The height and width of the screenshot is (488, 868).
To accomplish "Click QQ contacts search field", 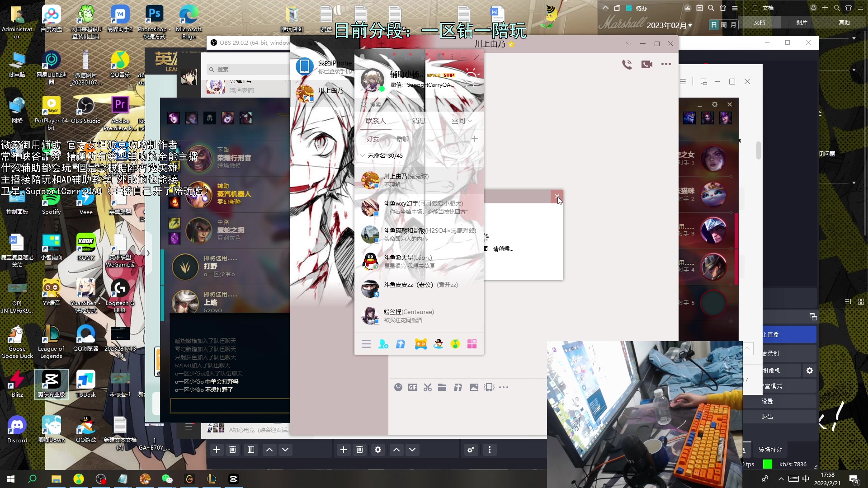I will pos(419,104).
